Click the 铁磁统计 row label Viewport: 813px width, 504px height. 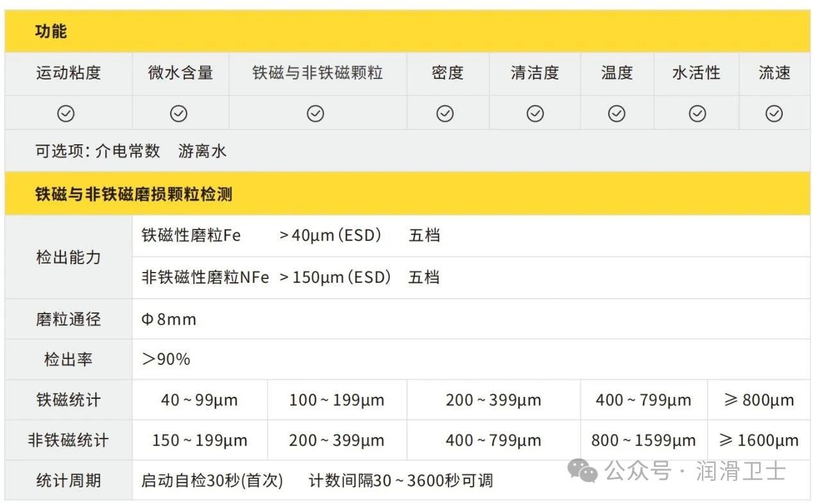point(69,400)
